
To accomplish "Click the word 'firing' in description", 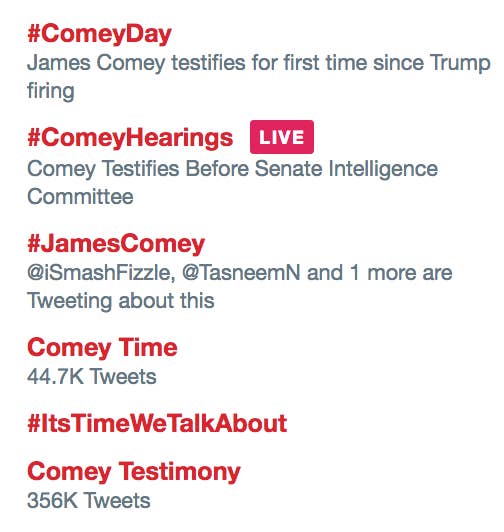I will pos(51,91).
